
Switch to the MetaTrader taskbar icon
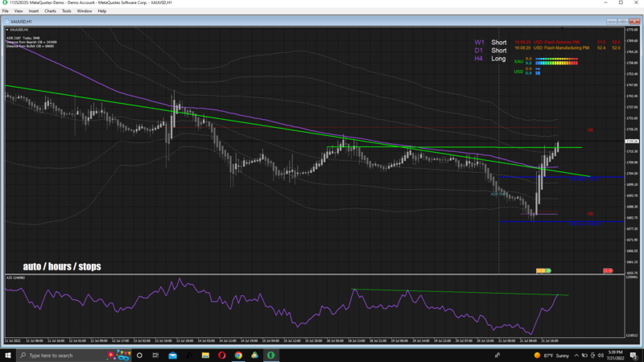271,356
